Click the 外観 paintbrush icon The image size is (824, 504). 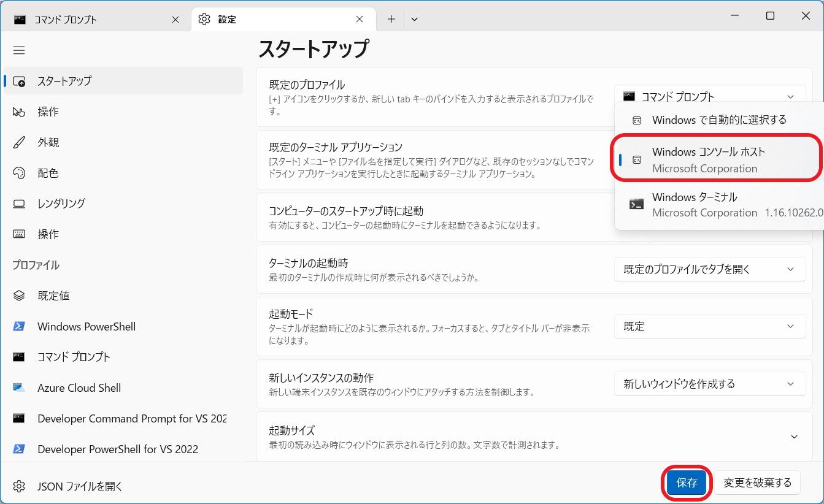pyautogui.click(x=19, y=142)
